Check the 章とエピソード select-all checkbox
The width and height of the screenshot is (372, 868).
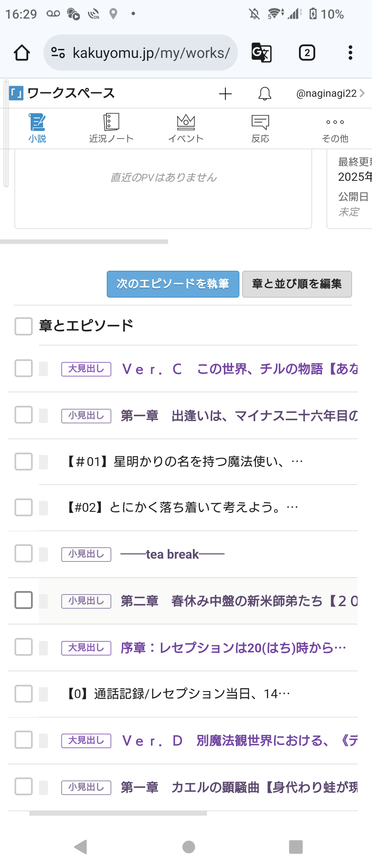pyautogui.click(x=23, y=326)
